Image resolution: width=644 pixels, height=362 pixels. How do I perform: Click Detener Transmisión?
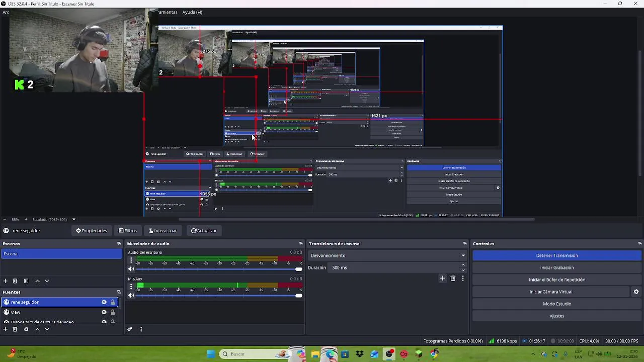[x=556, y=255]
